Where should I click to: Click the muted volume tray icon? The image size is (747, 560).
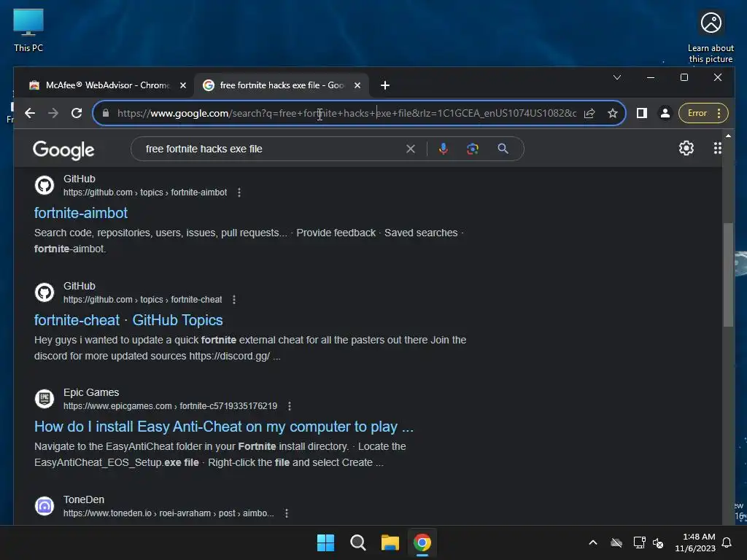point(659,542)
